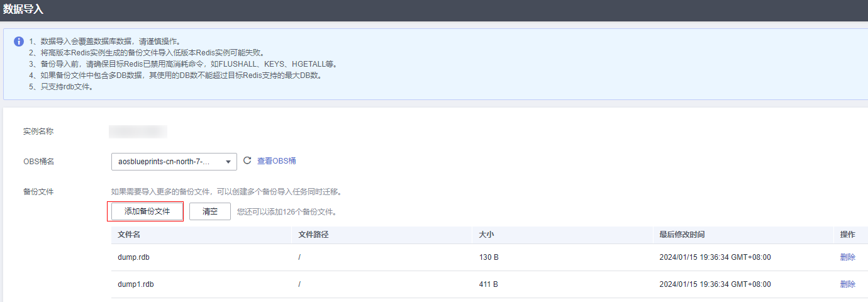Screen dimensions: 868x302
Task: Click the refresh icon beside the OBS bucket selector
Action: 247,161
